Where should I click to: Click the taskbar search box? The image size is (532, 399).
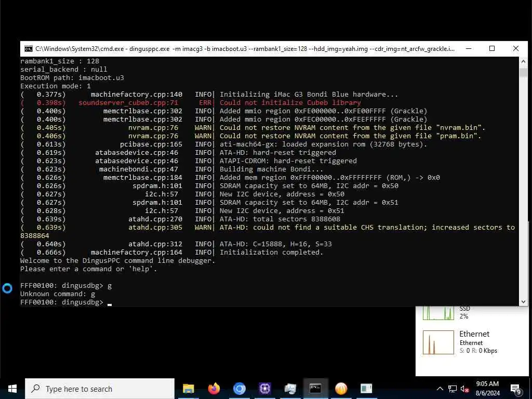(100, 389)
